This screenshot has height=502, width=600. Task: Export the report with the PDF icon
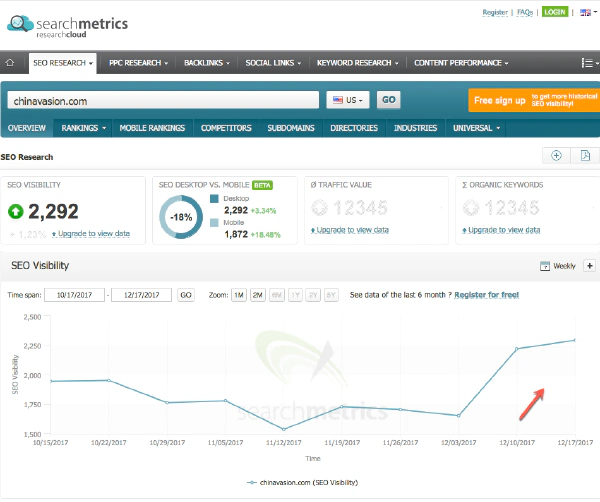(x=585, y=155)
